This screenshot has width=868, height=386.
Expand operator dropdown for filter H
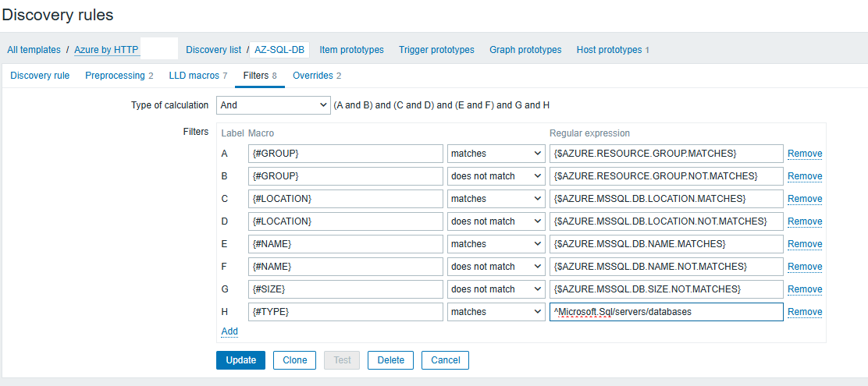[496, 312]
